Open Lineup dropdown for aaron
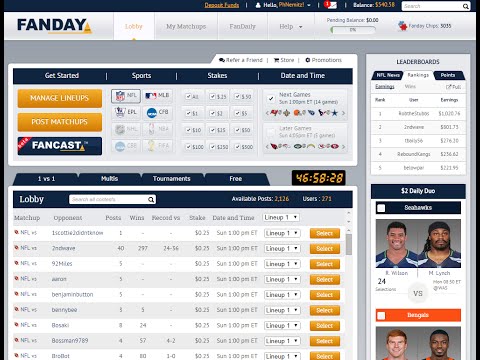Viewport: 480px width, 360px height. pos(282,279)
